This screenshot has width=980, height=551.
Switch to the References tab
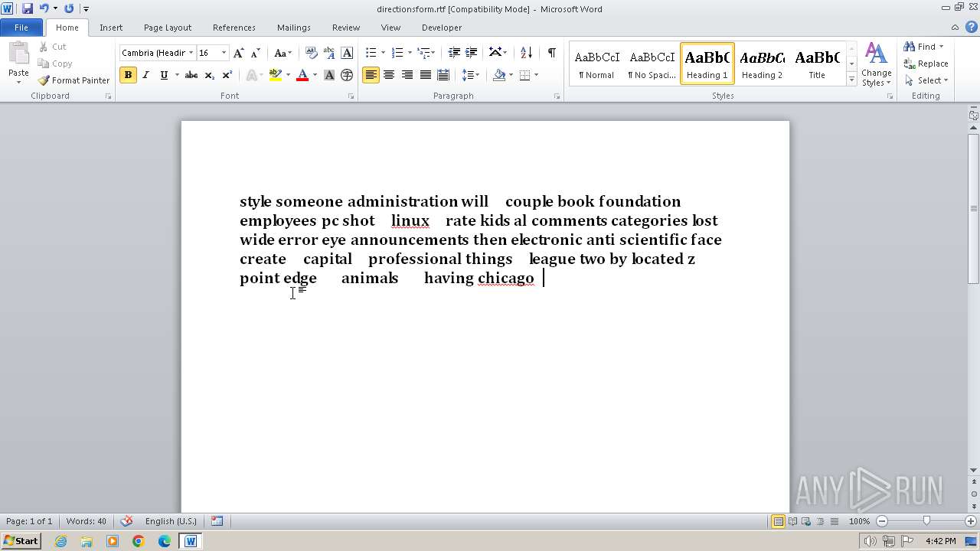(234, 28)
